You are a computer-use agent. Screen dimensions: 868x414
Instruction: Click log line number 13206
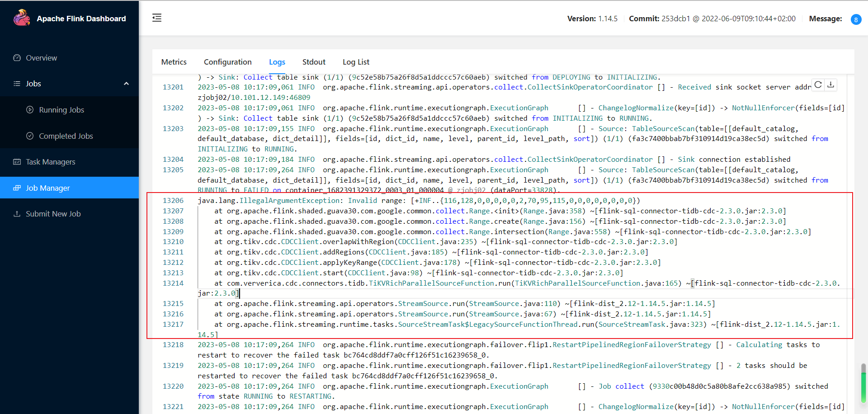pos(173,201)
